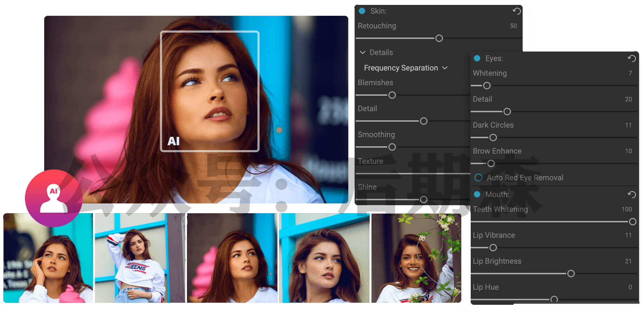
Task: Click the Eyes Detail value 20
Action: [629, 99]
